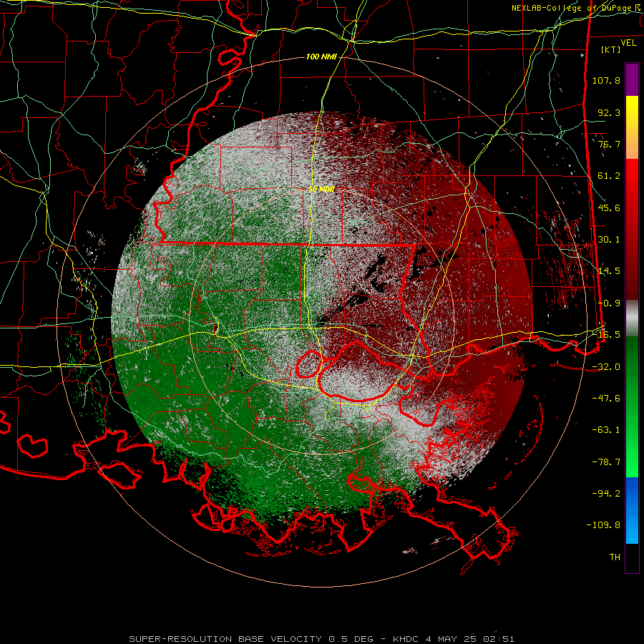Click the 30.1 legend value

(x=609, y=240)
